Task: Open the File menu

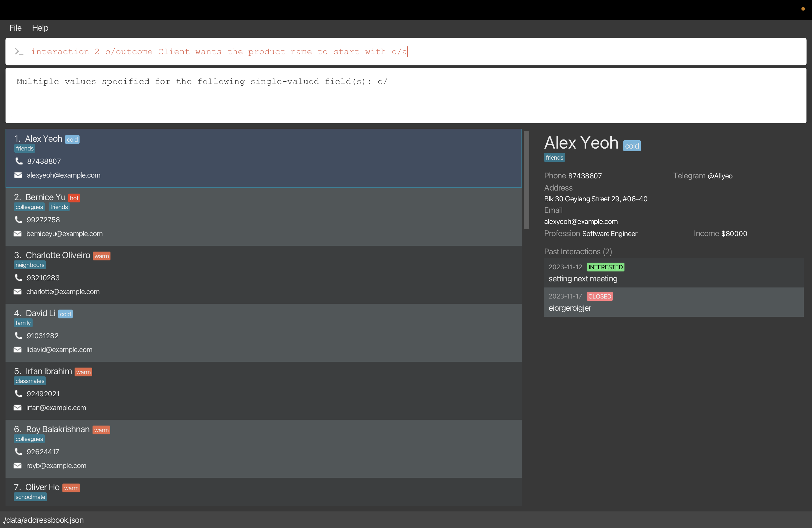Action: (15, 28)
